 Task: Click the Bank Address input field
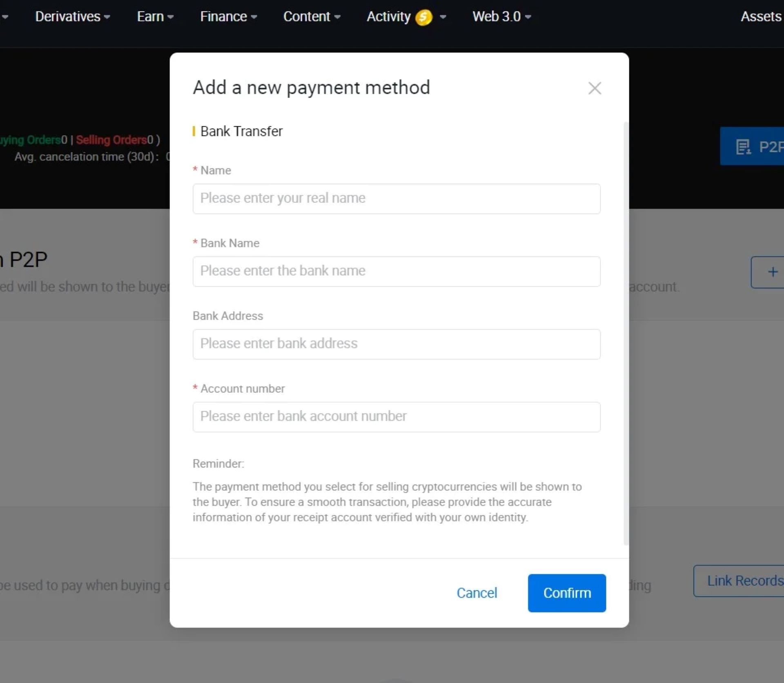[x=396, y=344]
